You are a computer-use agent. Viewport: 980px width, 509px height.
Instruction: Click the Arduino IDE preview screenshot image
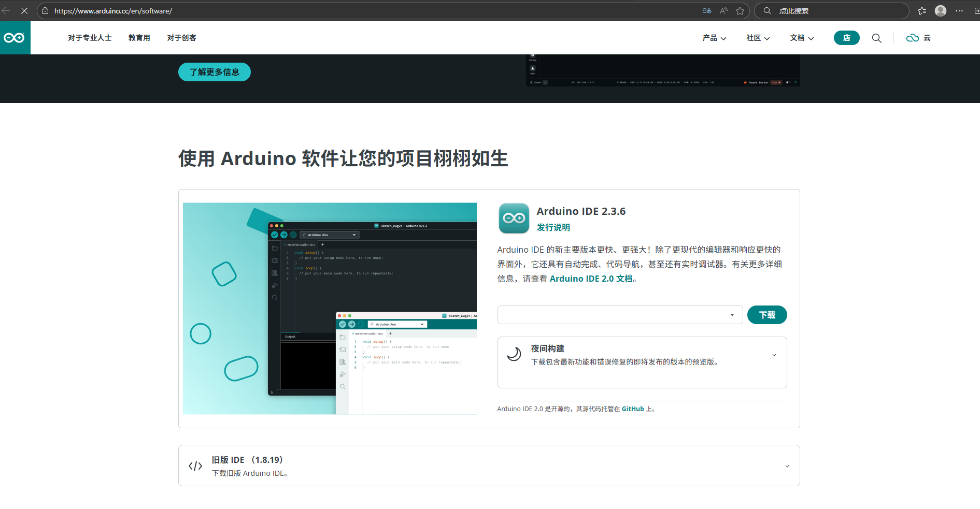[x=330, y=309]
